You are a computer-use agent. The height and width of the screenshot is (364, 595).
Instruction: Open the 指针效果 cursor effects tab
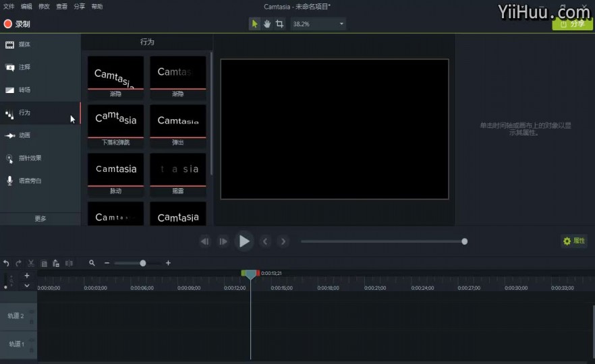click(x=40, y=158)
